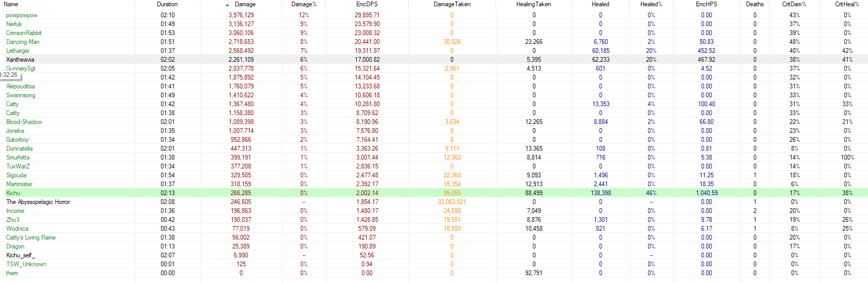Click the Blood-Shadow name entry
This screenshot has width=868, height=283.
24,122
